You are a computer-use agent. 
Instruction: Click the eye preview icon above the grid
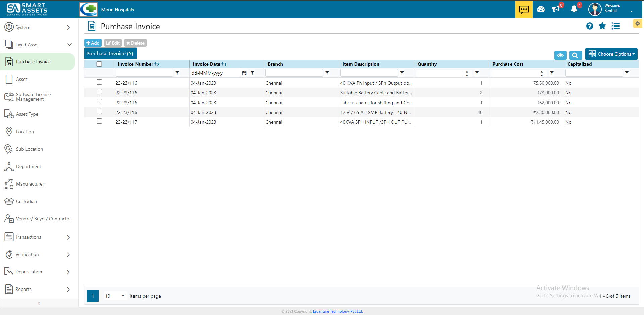(x=560, y=55)
